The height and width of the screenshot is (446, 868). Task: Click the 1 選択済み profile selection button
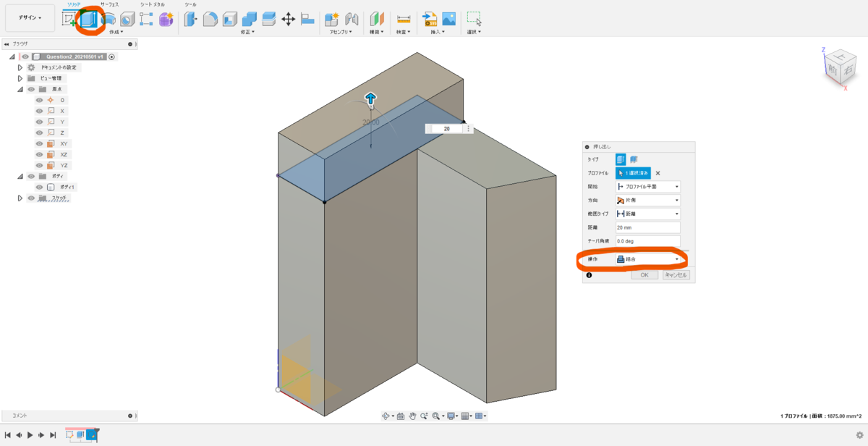click(x=634, y=173)
